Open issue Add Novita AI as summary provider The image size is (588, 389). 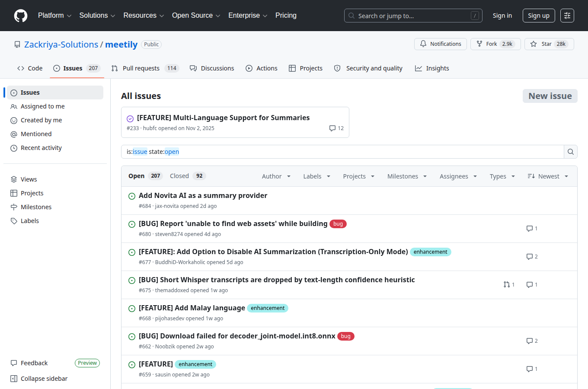(x=203, y=195)
